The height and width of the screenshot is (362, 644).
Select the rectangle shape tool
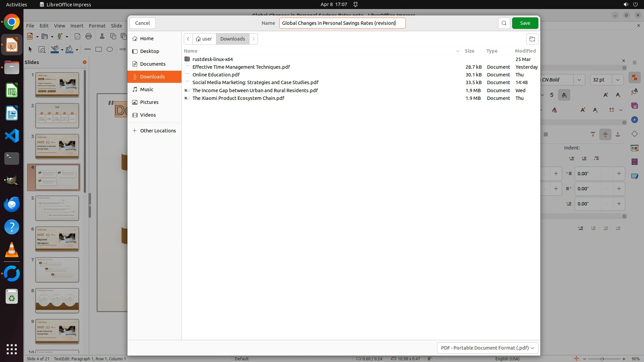click(98, 49)
